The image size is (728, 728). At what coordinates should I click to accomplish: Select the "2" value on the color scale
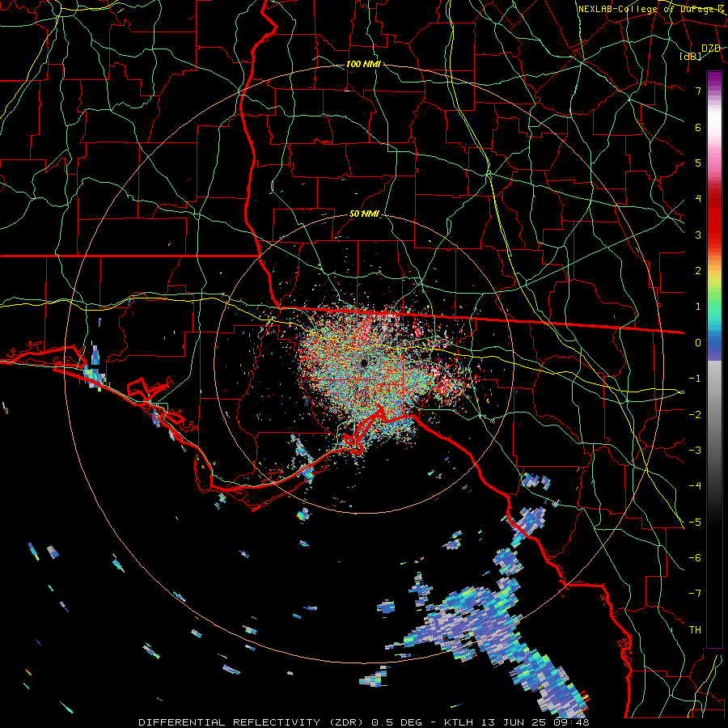[x=698, y=271]
